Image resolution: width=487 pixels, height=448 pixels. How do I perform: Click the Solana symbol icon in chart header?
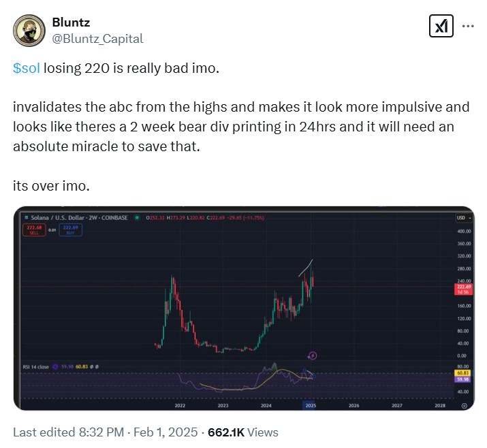[x=27, y=218]
